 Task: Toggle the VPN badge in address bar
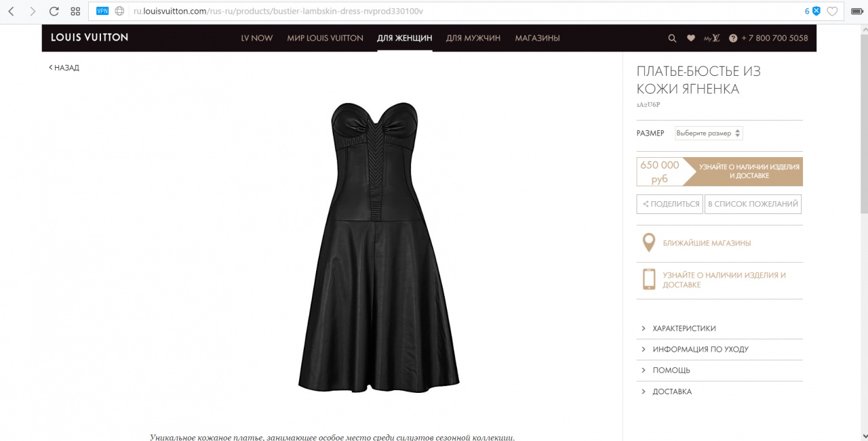[x=102, y=11]
